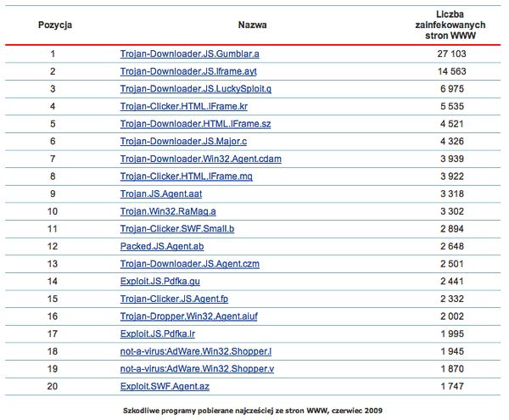Click the value 14 563
The width and height of the screenshot is (509, 420).
[x=451, y=71]
